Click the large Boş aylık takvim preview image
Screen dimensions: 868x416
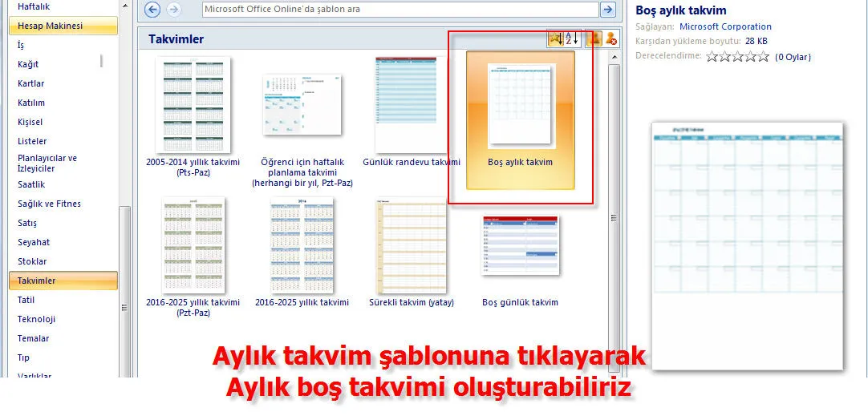pyautogui.click(x=747, y=246)
